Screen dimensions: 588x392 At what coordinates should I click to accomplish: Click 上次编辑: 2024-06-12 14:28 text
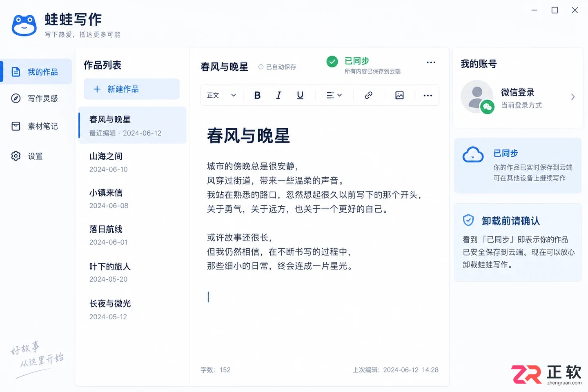click(x=396, y=370)
